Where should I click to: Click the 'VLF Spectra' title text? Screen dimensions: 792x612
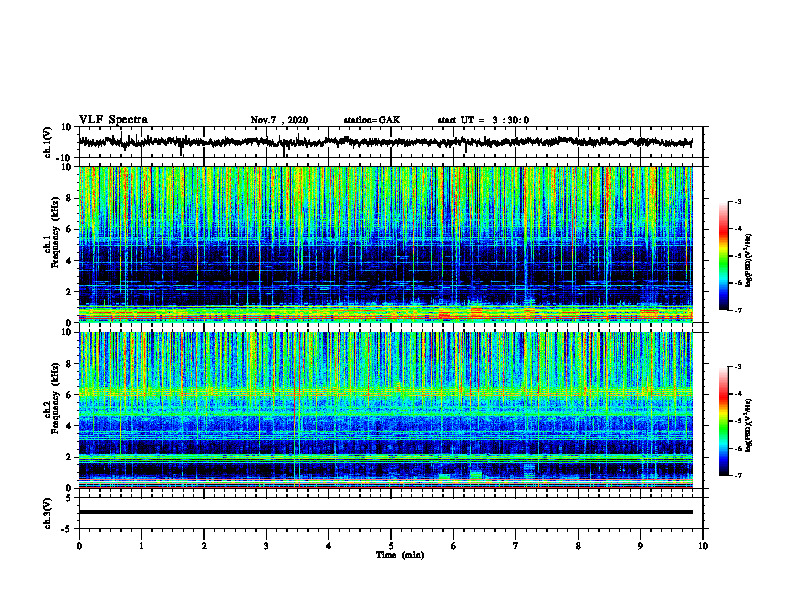(x=113, y=120)
